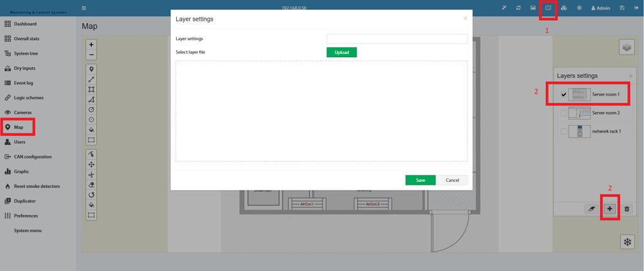
Task: Select the circle marker tool with center dot
Action: [x=91, y=119]
